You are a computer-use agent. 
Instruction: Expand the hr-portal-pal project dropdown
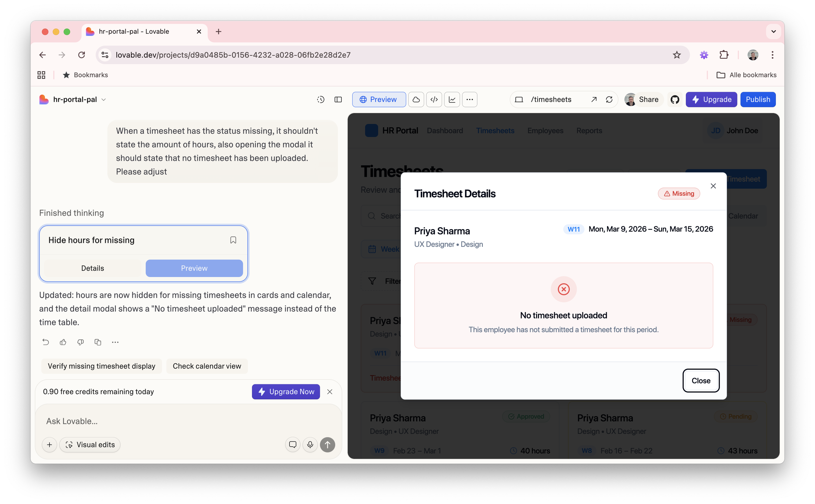[104, 100]
